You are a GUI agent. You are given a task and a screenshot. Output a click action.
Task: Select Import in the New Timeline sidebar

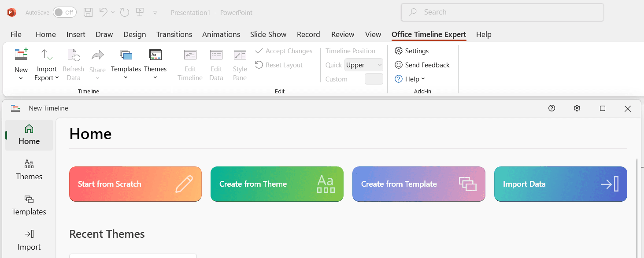tap(29, 240)
